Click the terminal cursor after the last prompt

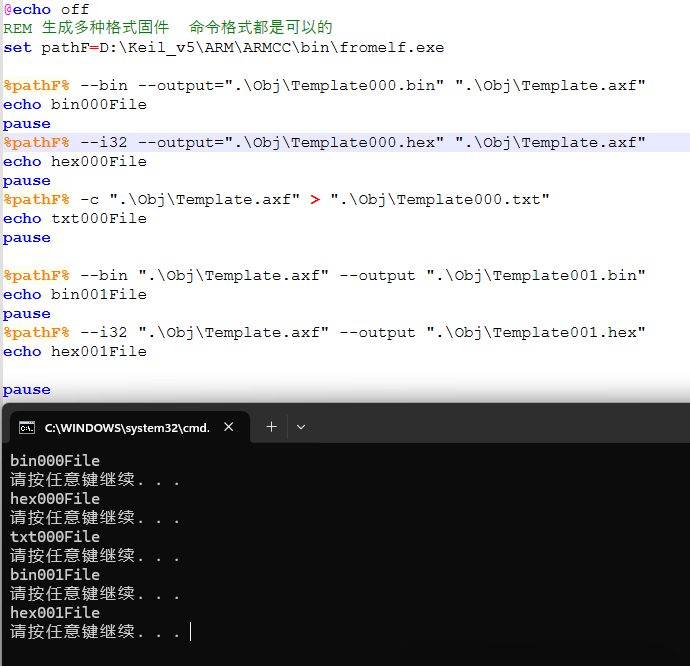(x=190, y=632)
